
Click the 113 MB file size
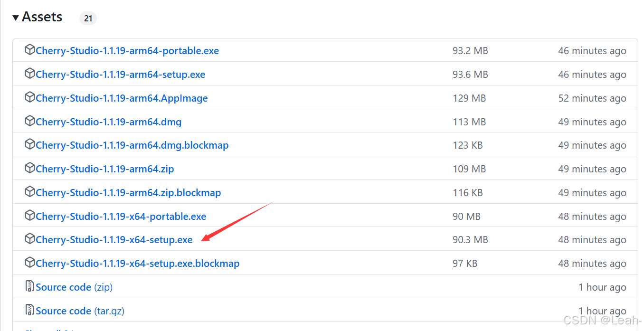(x=469, y=122)
